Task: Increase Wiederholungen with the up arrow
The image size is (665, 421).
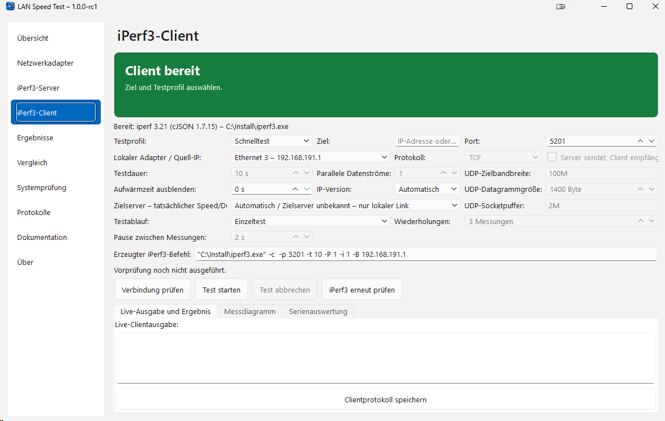Action: [x=640, y=221]
